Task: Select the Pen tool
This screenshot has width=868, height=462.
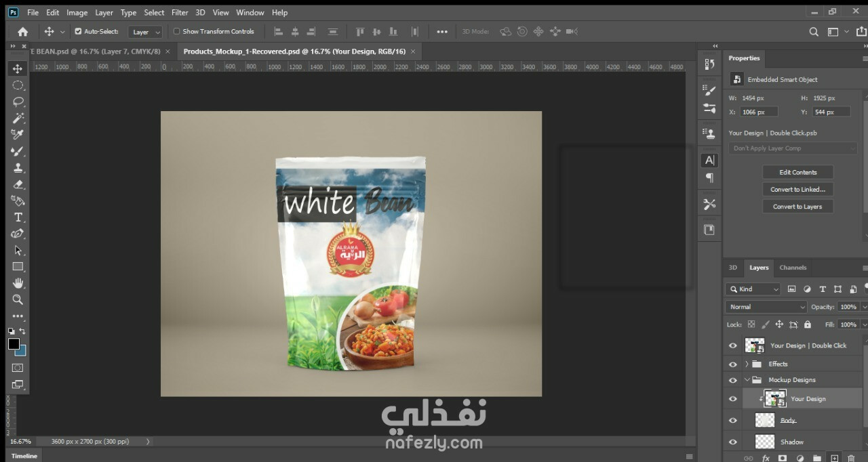Action: pyautogui.click(x=18, y=234)
